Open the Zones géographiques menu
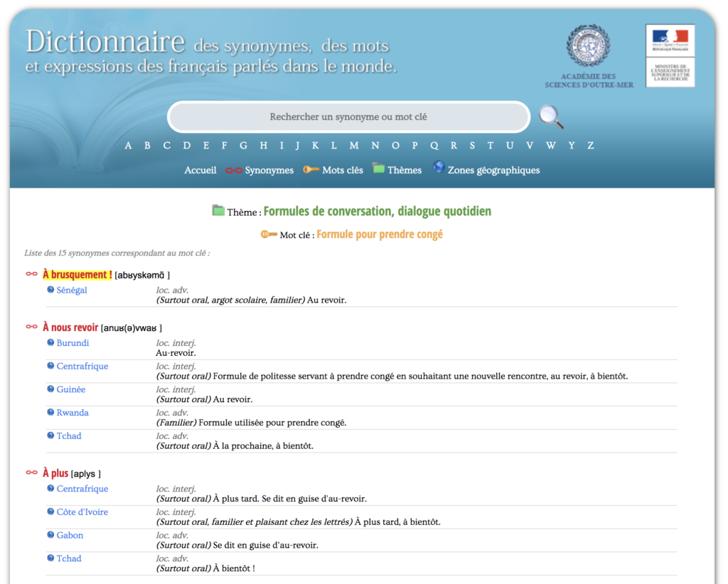 (493, 171)
